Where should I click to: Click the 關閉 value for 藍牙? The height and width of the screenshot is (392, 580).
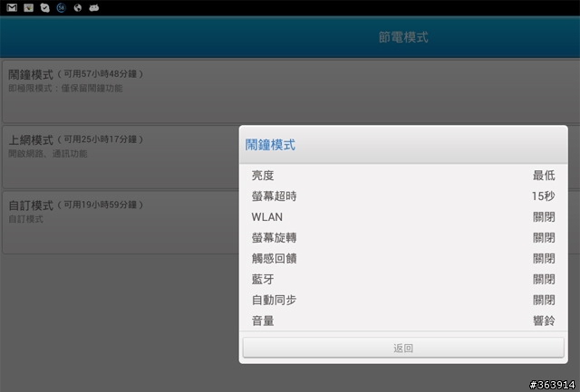pos(544,279)
